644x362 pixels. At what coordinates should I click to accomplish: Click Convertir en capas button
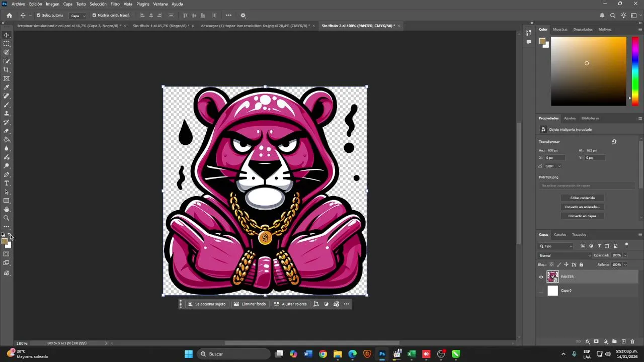(x=583, y=216)
